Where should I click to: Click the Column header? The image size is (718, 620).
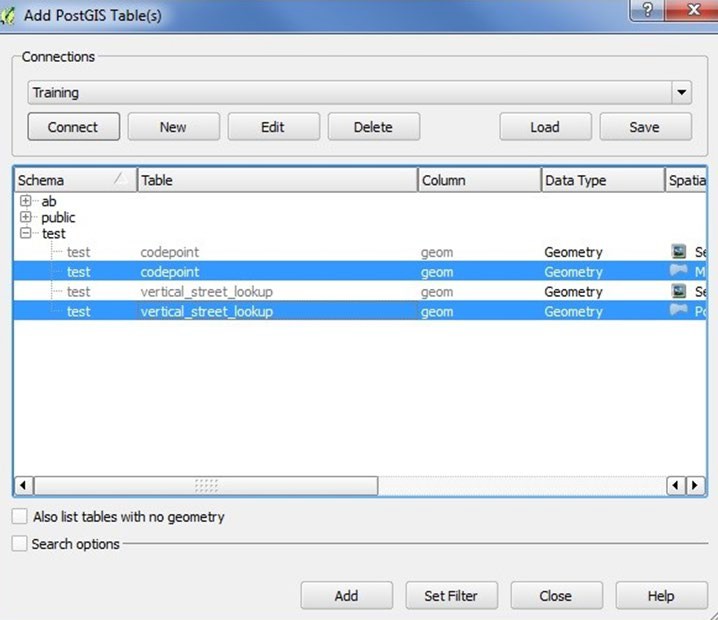point(479,180)
